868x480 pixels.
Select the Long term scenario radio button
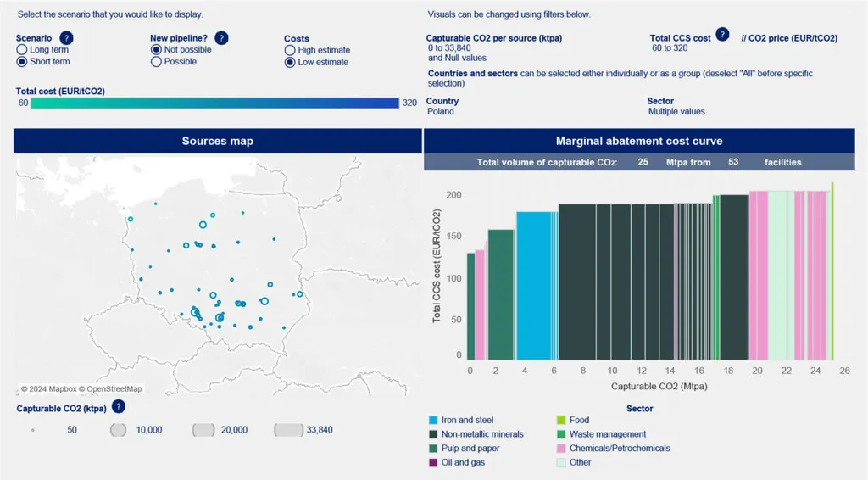(22, 50)
